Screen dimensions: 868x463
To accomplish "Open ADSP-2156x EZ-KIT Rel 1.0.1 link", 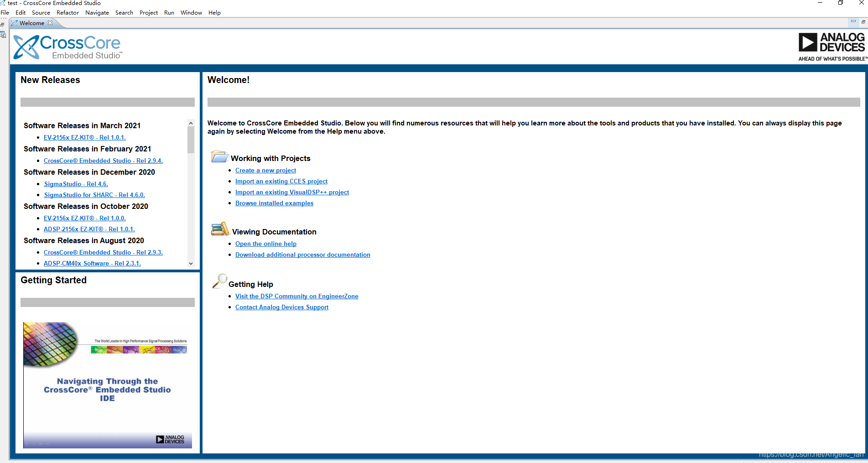I will pyautogui.click(x=89, y=229).
